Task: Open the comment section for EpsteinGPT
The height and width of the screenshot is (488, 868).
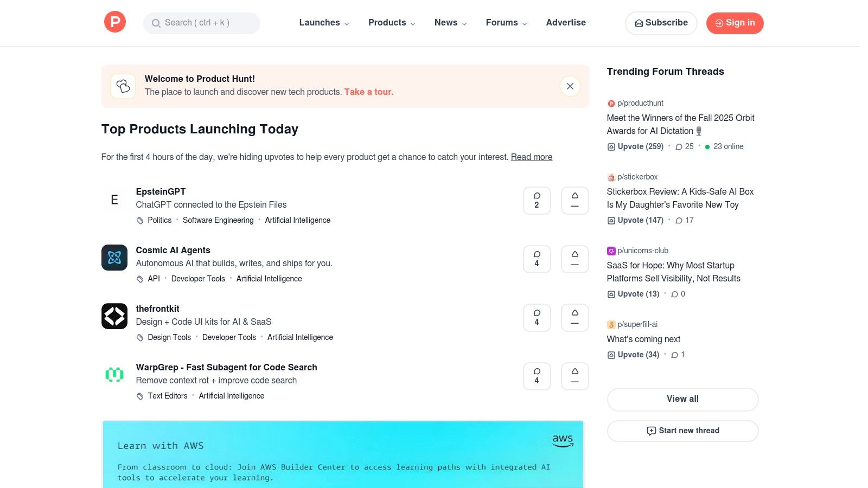Action: (x=537, y=200)
